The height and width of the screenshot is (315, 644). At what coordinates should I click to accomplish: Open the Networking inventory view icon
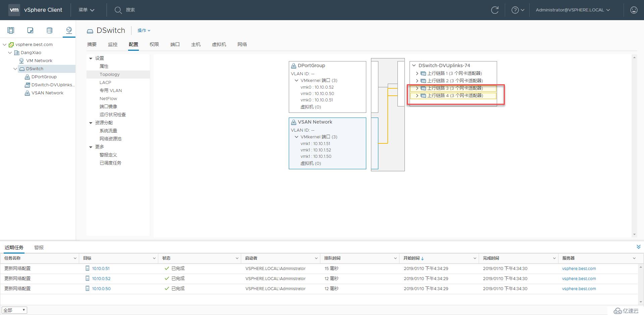coord(69,31)
